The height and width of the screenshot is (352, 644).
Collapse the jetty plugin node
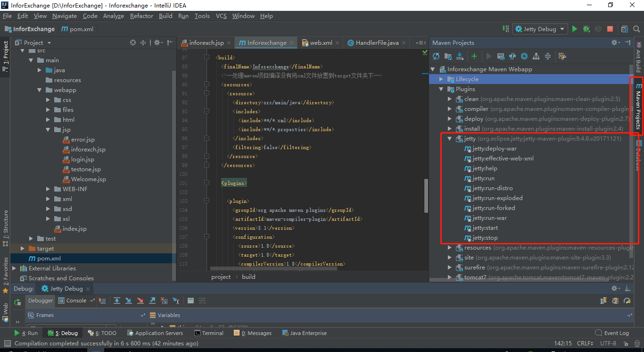pos(449,138)
